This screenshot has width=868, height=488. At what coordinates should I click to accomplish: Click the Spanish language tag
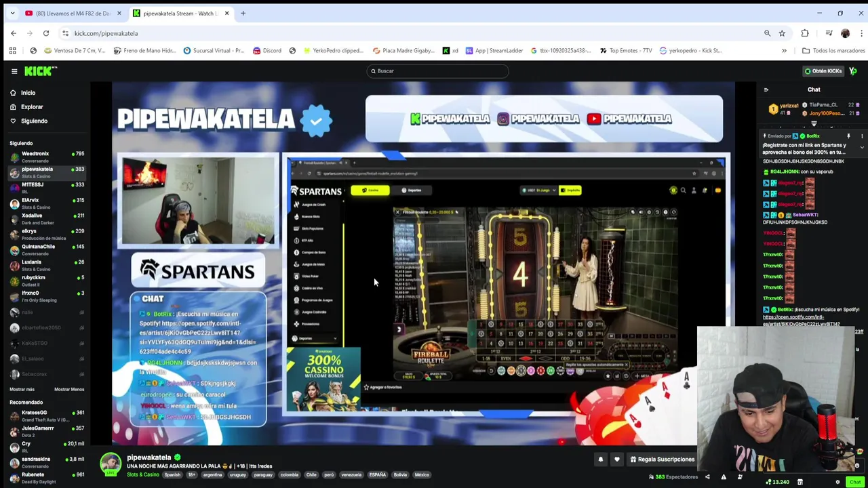pyautogui.click(x=172, y=475)
